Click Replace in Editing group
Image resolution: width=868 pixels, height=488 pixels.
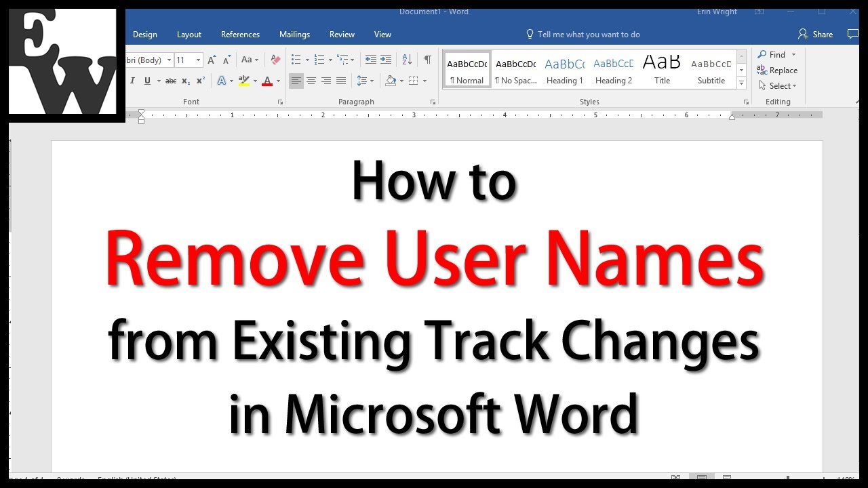click(x=777, y=70)
